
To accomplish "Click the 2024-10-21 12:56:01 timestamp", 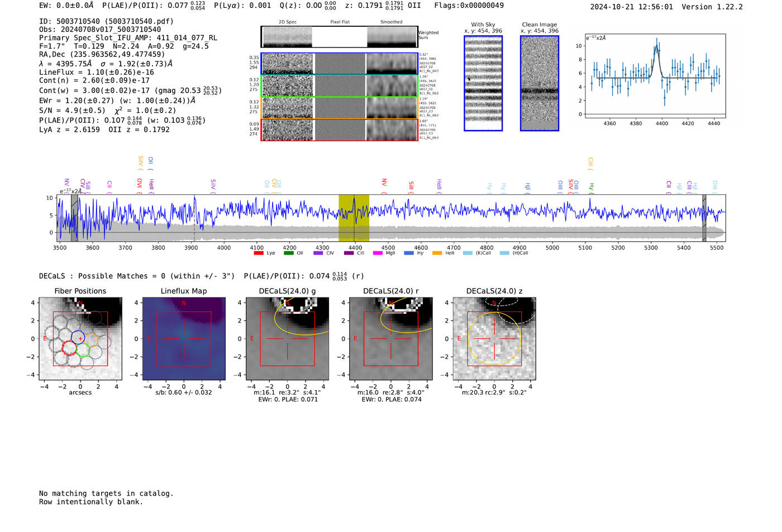I will (x=632, y=7).
